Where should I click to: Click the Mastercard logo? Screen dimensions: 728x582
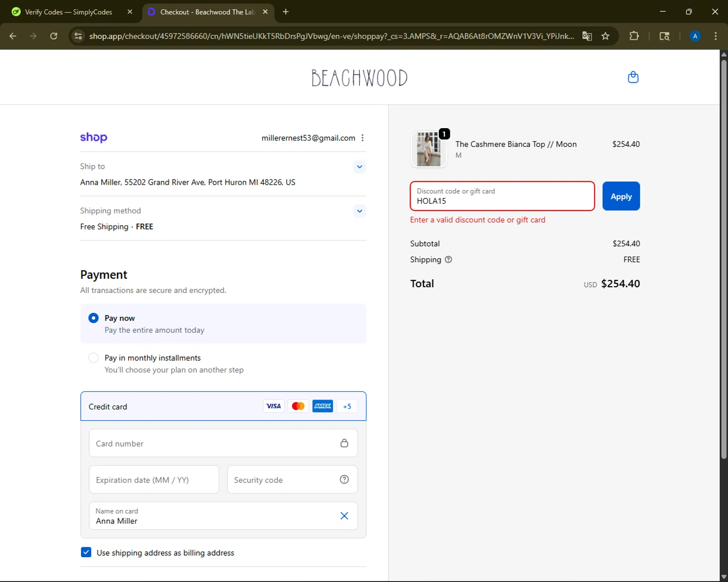(298, 406)
